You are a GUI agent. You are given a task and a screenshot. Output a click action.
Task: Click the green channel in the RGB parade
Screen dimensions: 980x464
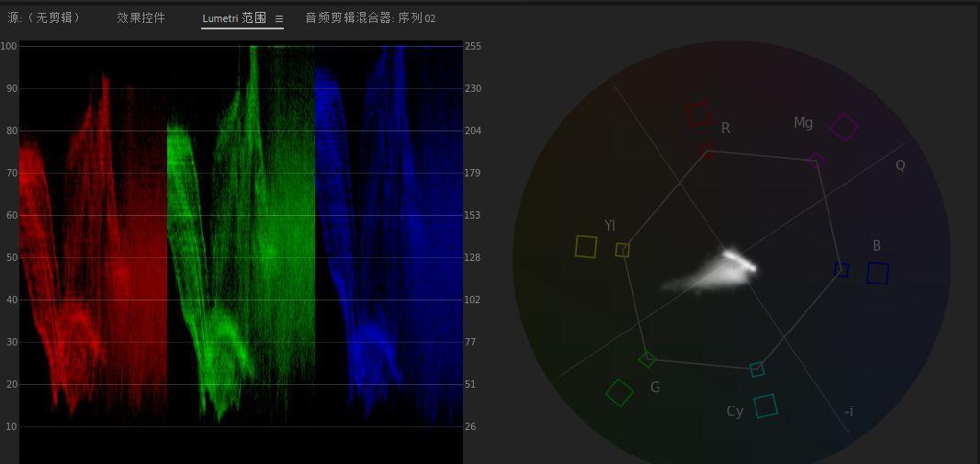pos(242,232)
